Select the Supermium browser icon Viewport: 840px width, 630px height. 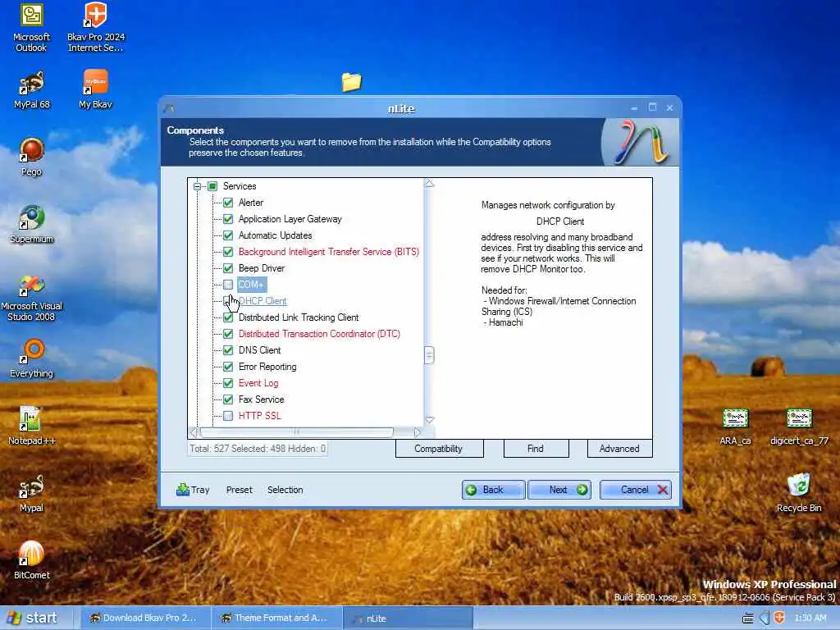pyautogui.click(x=32, y=225)
